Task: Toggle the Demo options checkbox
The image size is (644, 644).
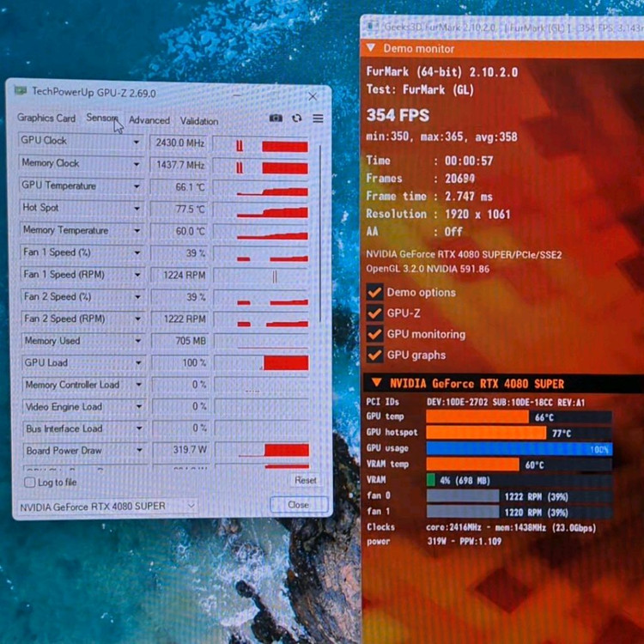Action: tap(374, 293)
